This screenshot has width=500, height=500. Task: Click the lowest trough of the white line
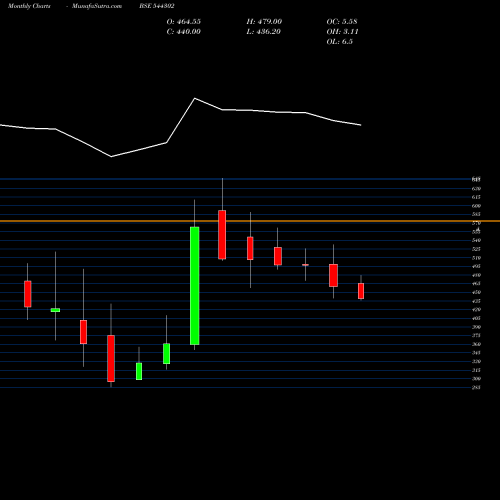pyautogui.click(x=111, y=156)
